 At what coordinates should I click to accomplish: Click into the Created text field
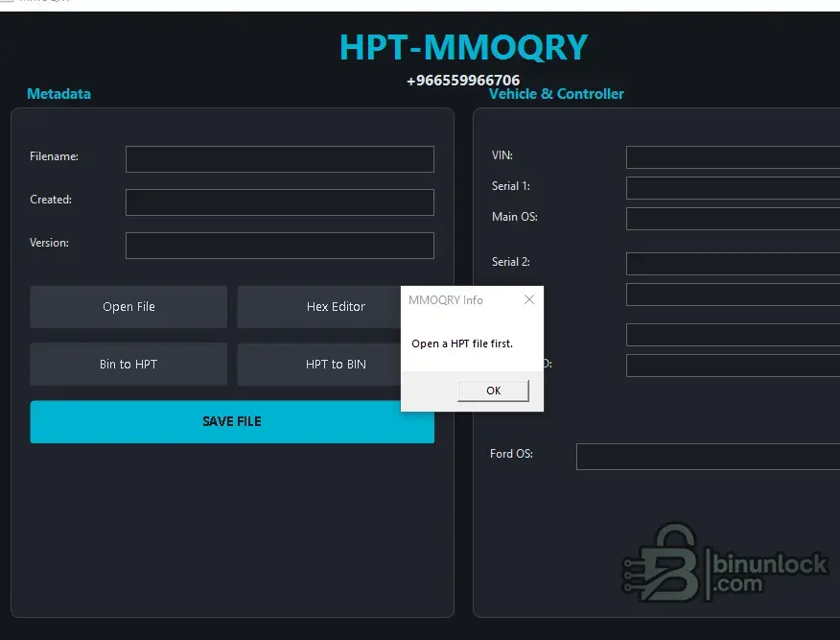pos(280,202)
